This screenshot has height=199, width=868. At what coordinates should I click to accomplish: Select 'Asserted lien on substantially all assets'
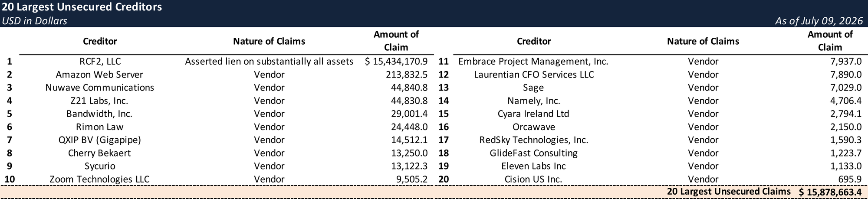269,62
